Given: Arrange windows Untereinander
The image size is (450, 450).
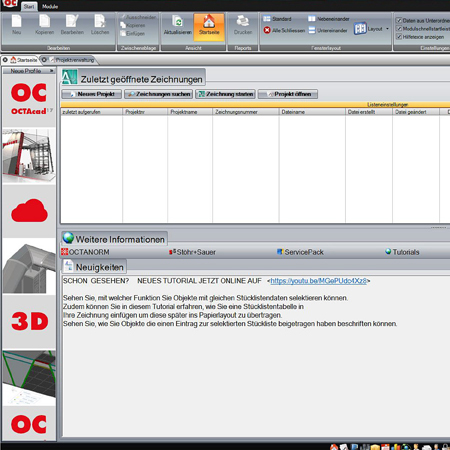Looking at the screenshot, I should [x=328, y=30].
